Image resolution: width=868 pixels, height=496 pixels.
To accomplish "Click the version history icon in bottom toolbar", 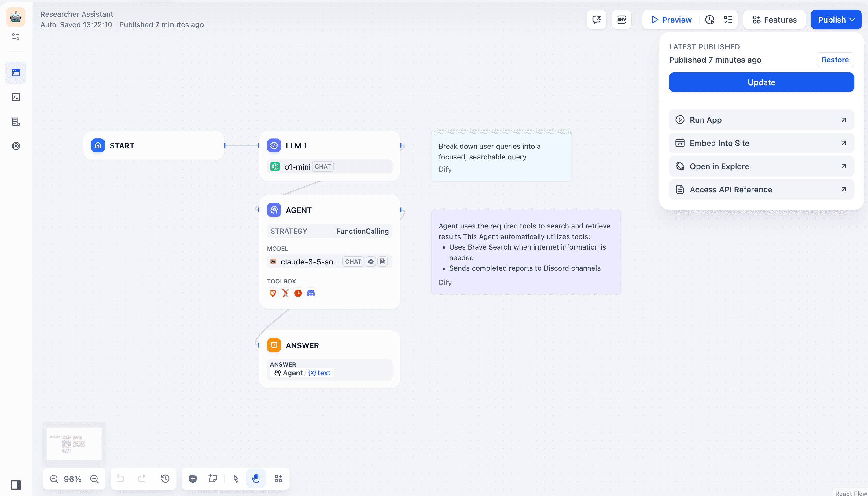I will coord(165,479).
